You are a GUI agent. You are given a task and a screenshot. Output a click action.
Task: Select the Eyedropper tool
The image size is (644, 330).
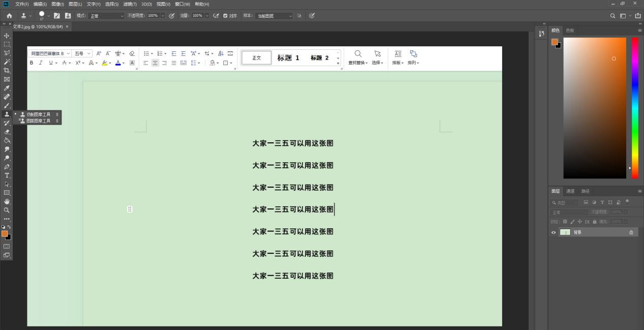pos(7,88)
